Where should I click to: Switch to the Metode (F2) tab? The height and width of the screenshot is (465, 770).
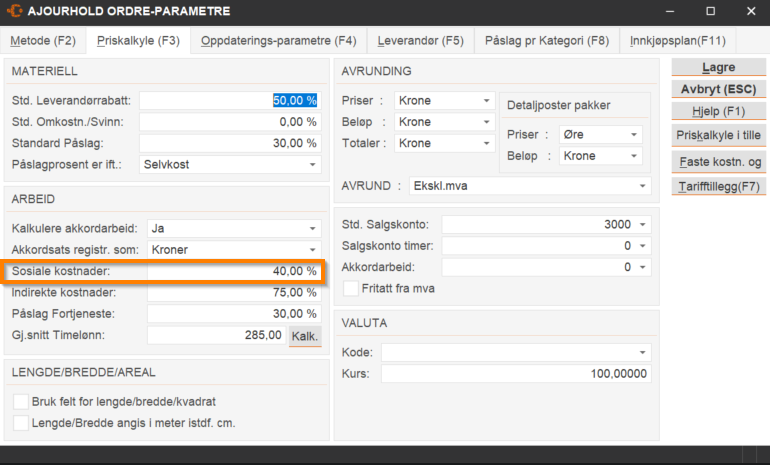[43, 41]
